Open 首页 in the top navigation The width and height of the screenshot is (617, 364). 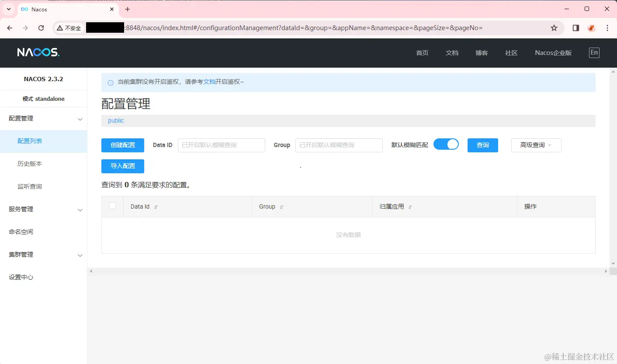pyautogui.click(x=422, y=53)
